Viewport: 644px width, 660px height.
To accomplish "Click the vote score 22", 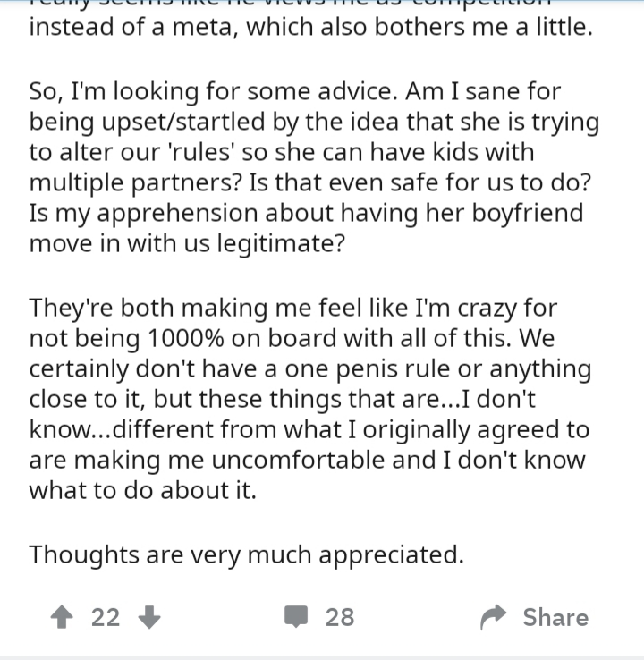I will point(106,617).
